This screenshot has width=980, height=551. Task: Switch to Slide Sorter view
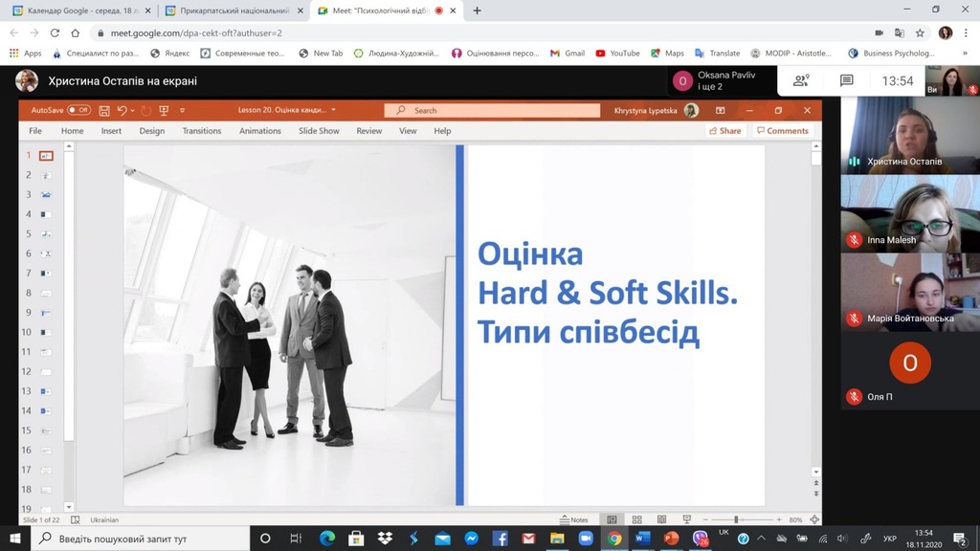coord(636,519)
